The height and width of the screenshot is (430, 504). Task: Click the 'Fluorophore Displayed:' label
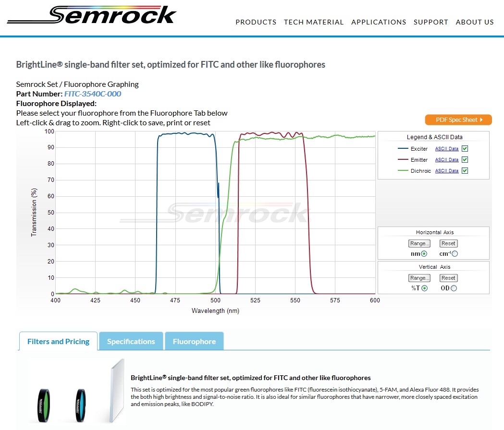coord(56,103)
